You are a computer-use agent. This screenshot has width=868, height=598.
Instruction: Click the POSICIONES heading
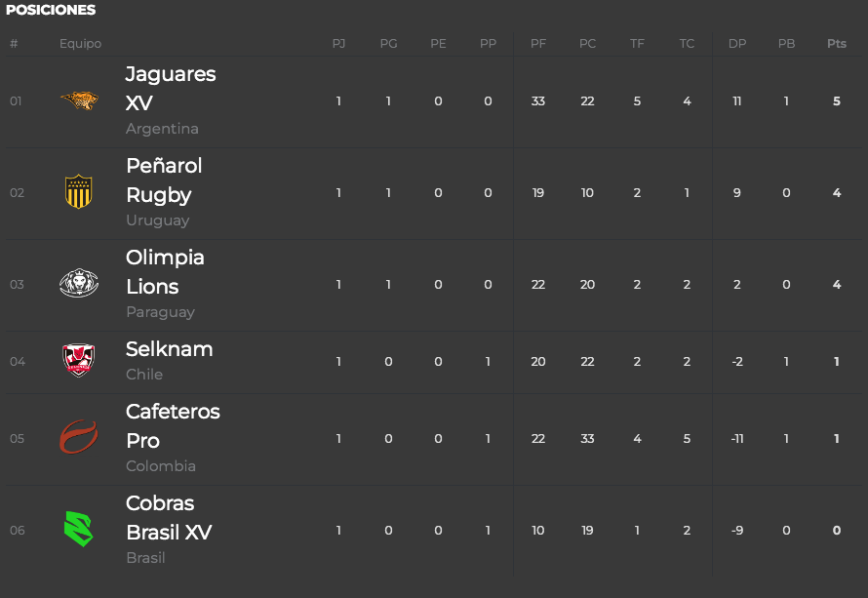(x=51, y=10)
